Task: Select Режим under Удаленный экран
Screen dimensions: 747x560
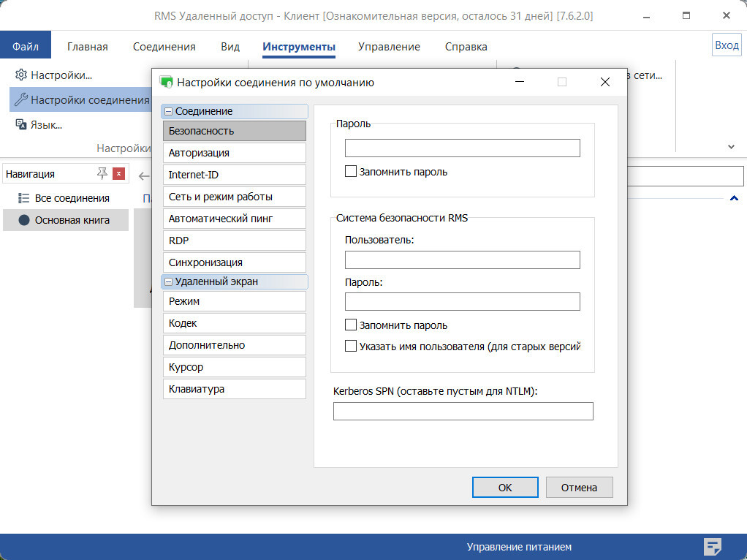Action: [x=235, y=300]
